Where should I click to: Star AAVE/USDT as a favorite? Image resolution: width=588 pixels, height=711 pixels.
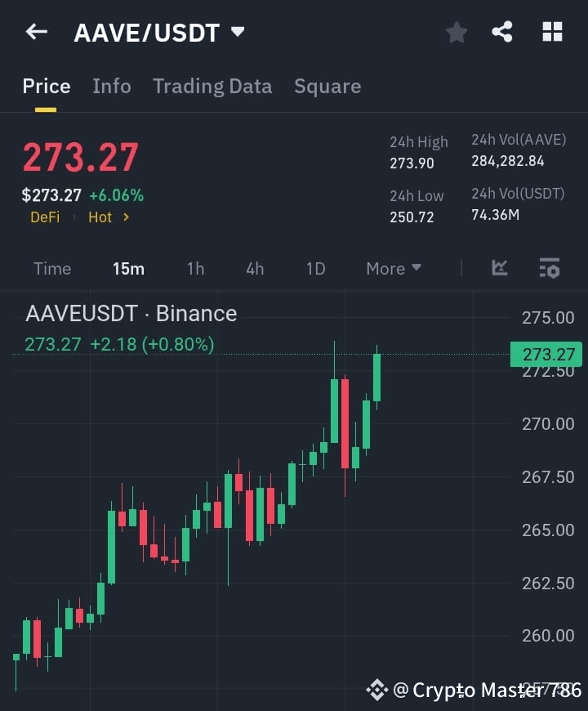[x=456, y=32]
